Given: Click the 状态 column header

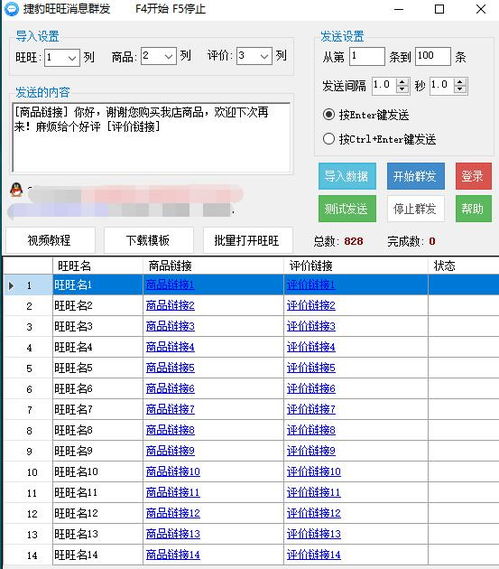Looking at the screenshot, I should point(463,266).
